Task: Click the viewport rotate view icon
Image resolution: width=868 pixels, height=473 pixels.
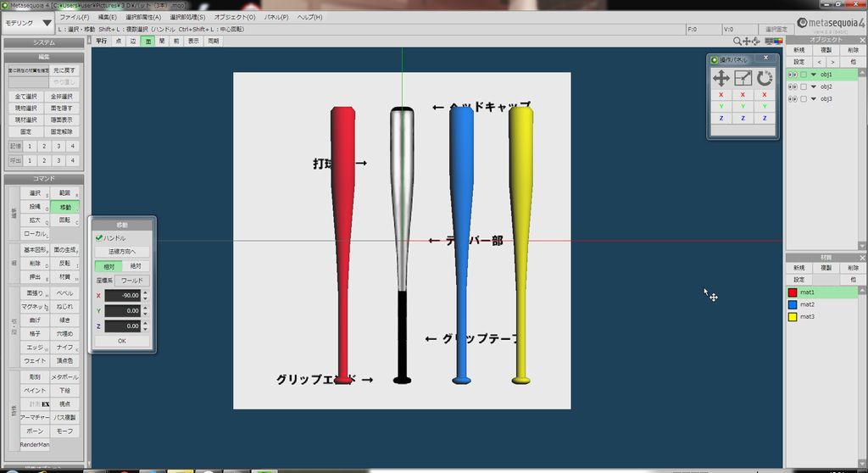Action: (755, 41)
